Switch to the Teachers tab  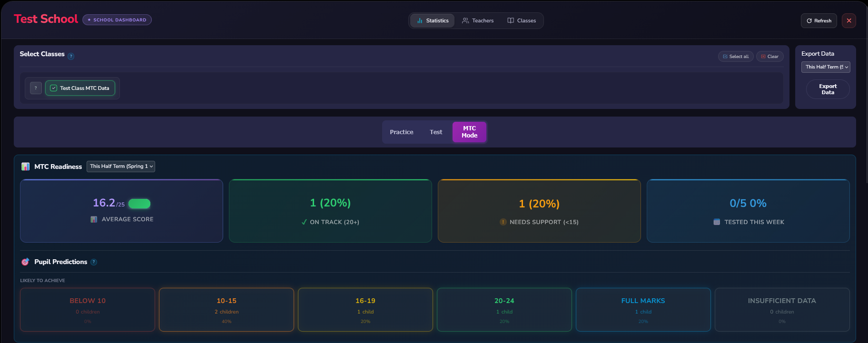click(x=478, y=21)
